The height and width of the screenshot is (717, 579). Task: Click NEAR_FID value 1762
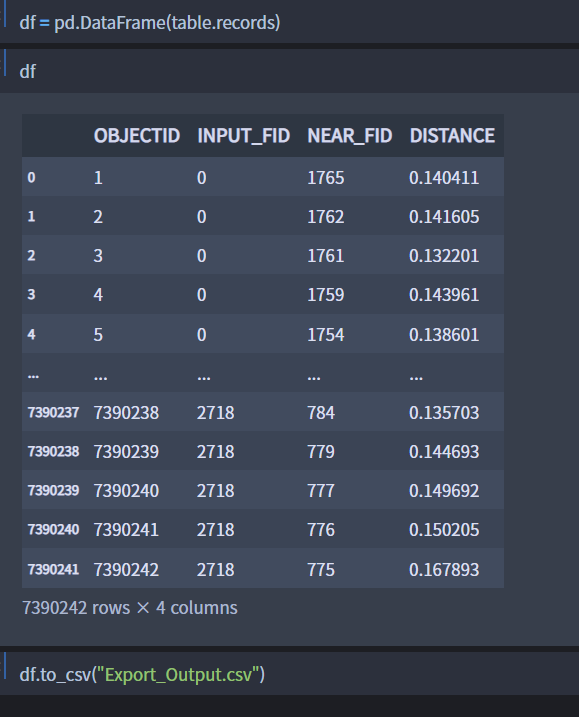(325, 216)
